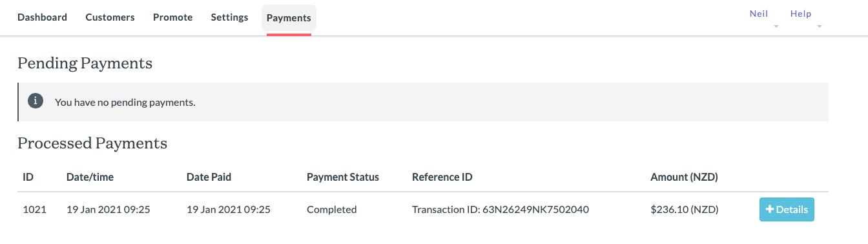Click the $236.10 (NZD) amount cell
The height and width of the screenshot is (244, 868).
coord(685,209)
